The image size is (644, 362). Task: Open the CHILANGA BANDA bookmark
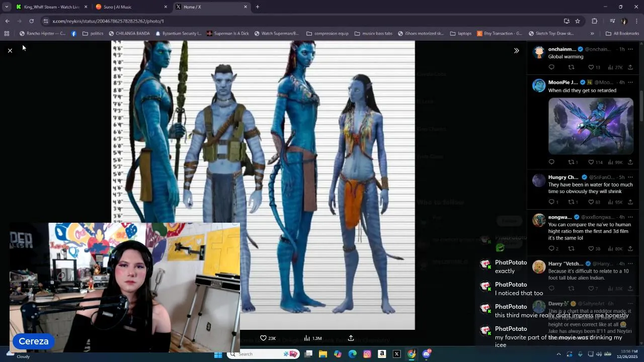pyautogui.click(x=129, y=34)
